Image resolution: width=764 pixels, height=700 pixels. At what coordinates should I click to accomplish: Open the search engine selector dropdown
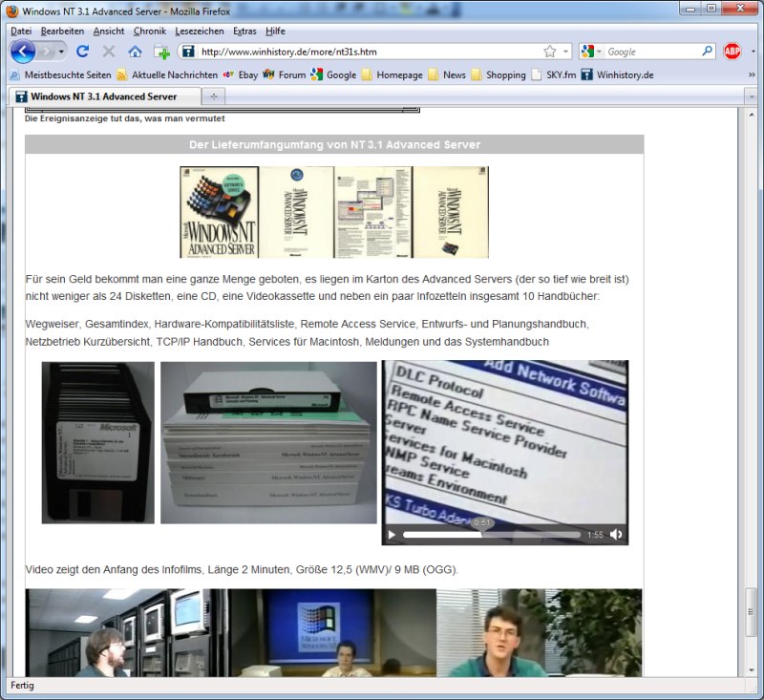[x=591, y=52]
